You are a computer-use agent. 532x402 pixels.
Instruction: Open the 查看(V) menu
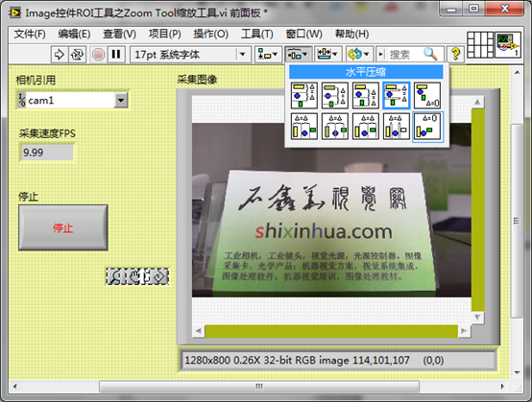coord(119,34)
